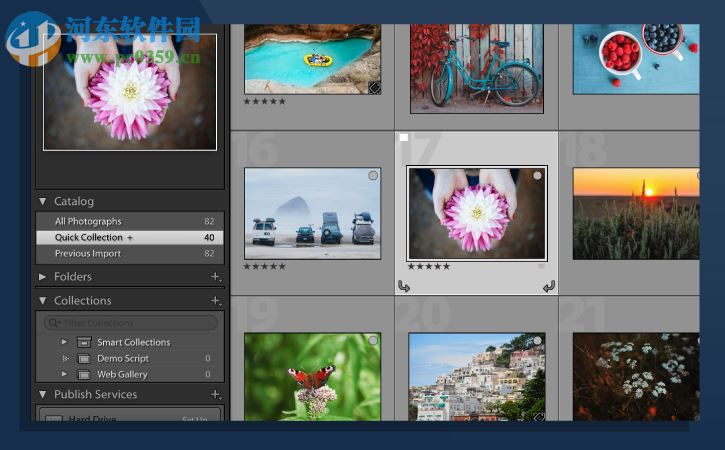This screenshot has width=725, height=450.
Task: Select the Demo Script collection label
Action: coord(123,358)
